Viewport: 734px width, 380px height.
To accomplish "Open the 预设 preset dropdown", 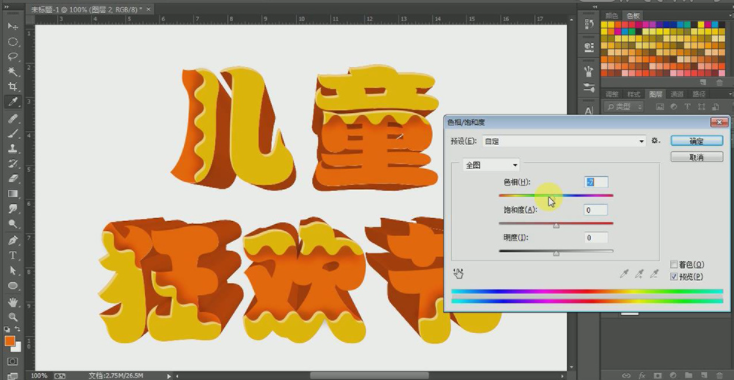I will [x=564, y=141].
